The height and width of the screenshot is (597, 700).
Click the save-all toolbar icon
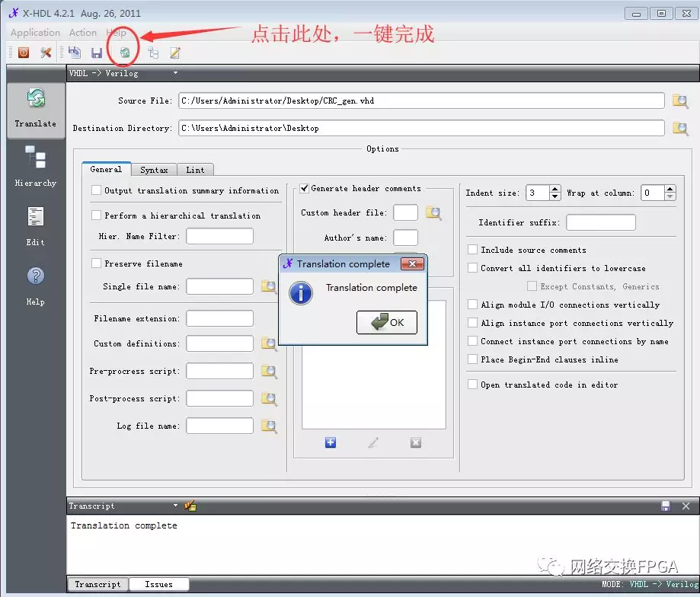click(75, 53)
